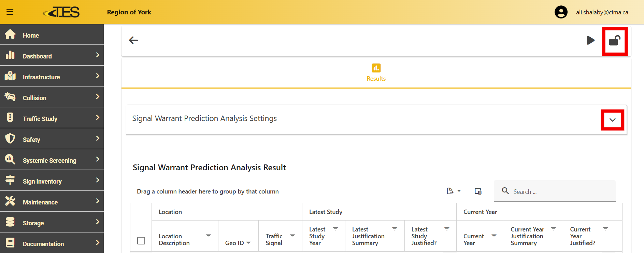The width and height of the screenshot is (644, 253).
Task: Open the export data dropdown
Action: tap(453, 191)
